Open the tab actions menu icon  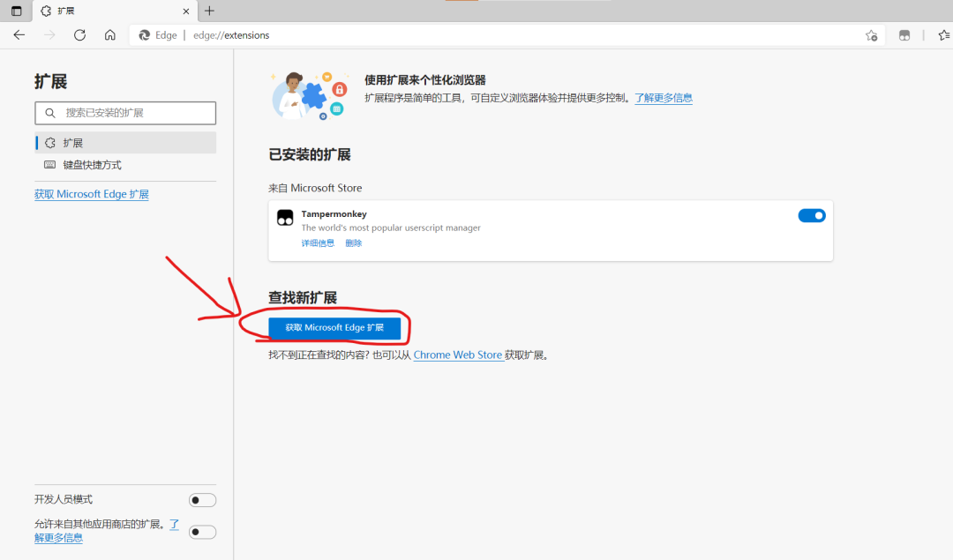[17, 11]
